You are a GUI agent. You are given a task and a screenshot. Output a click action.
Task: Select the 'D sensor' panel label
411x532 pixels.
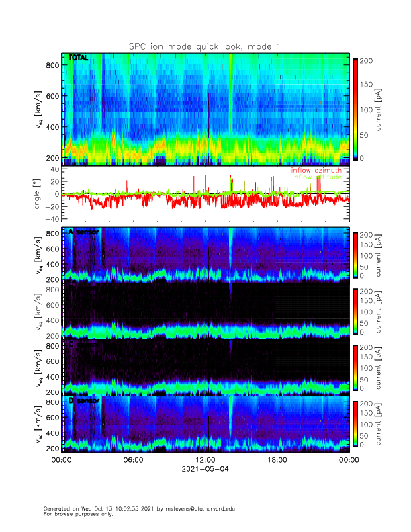pos(83,401)
